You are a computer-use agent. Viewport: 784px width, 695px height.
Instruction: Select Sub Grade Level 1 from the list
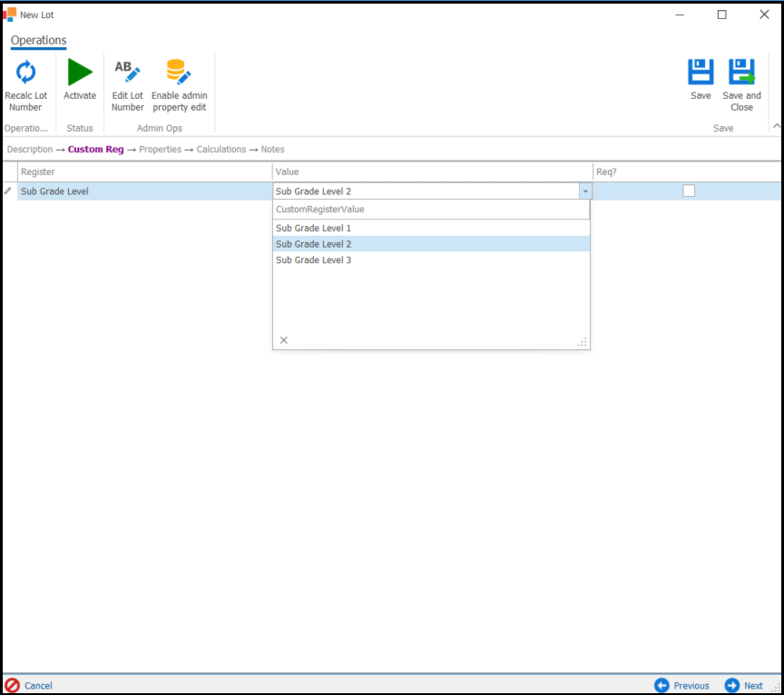[x=431, y=228]
